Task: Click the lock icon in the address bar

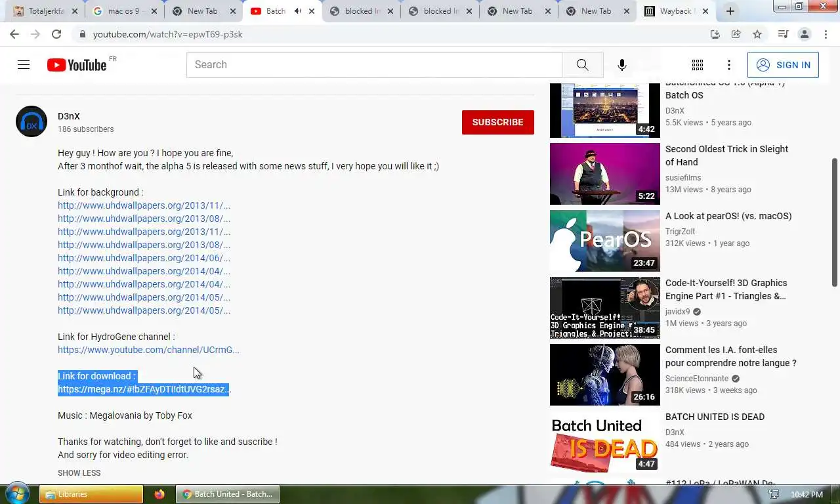Action: 81,34
